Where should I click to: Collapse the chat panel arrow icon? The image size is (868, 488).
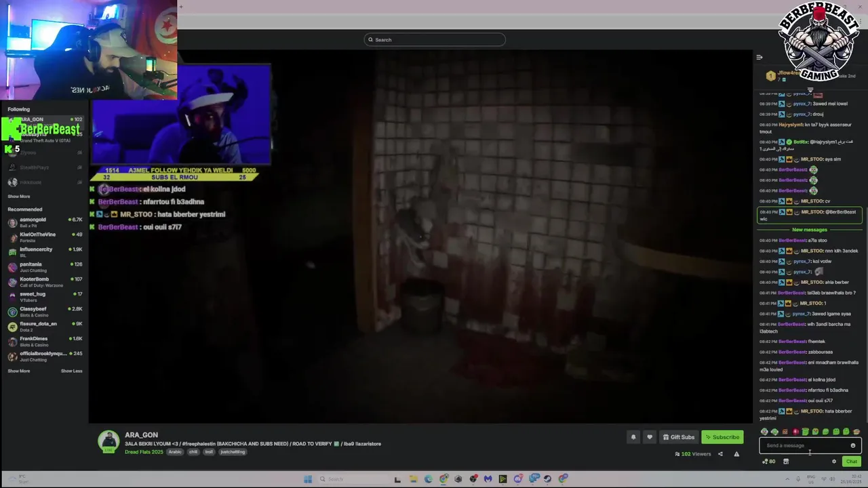759,58
